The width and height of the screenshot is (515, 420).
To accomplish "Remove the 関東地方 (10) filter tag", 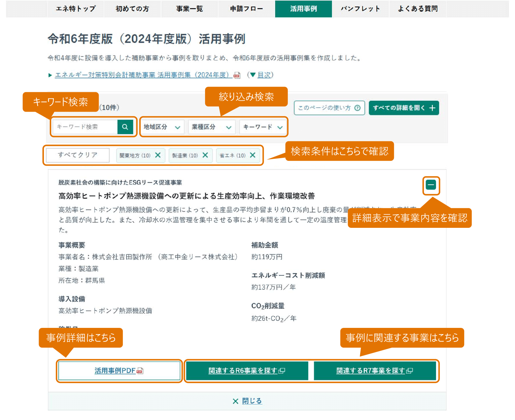I will pyautogui.click(x=158, y=155).
